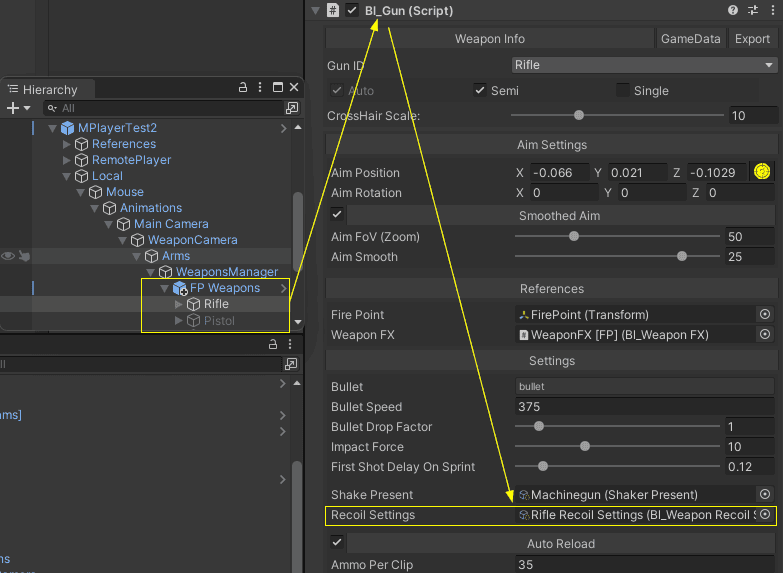
Task: Enable the Single fire mode checkbox
Action: (x=624, y=91)
